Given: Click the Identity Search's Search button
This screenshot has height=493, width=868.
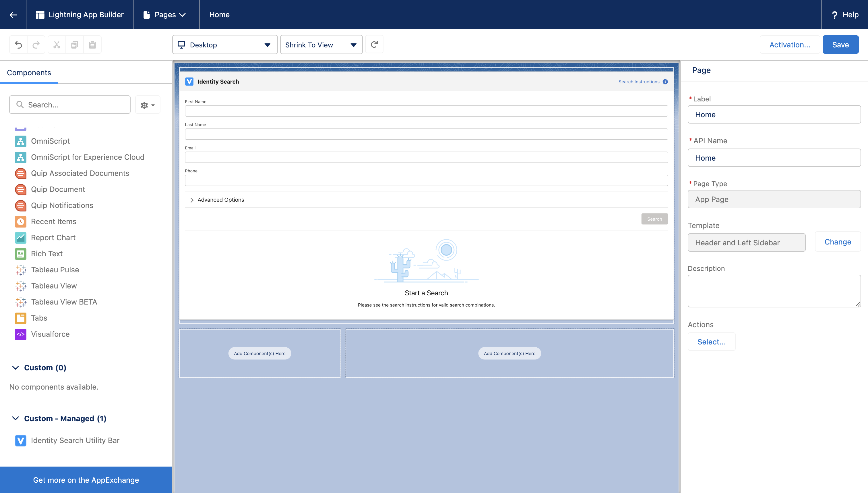Looking at the screenshot, I should (x=654, y=219).
